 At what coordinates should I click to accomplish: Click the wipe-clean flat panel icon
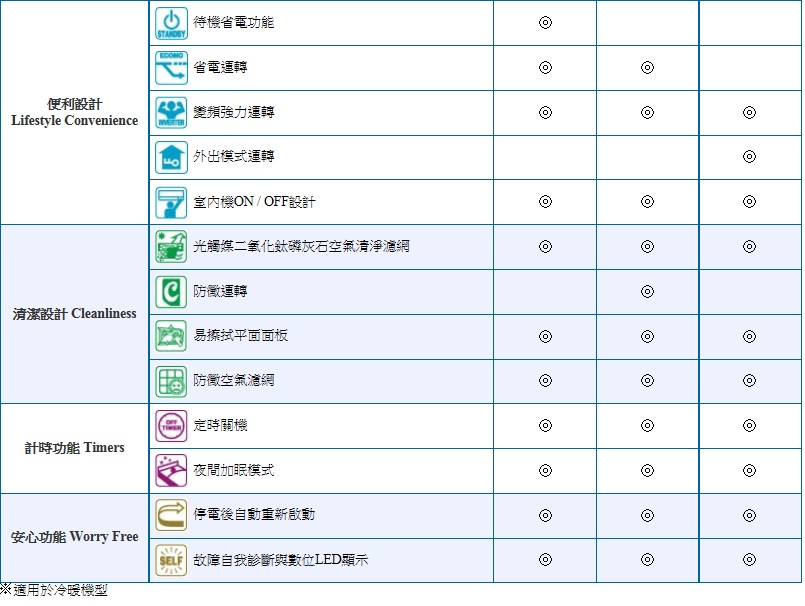tap(171, 336)
